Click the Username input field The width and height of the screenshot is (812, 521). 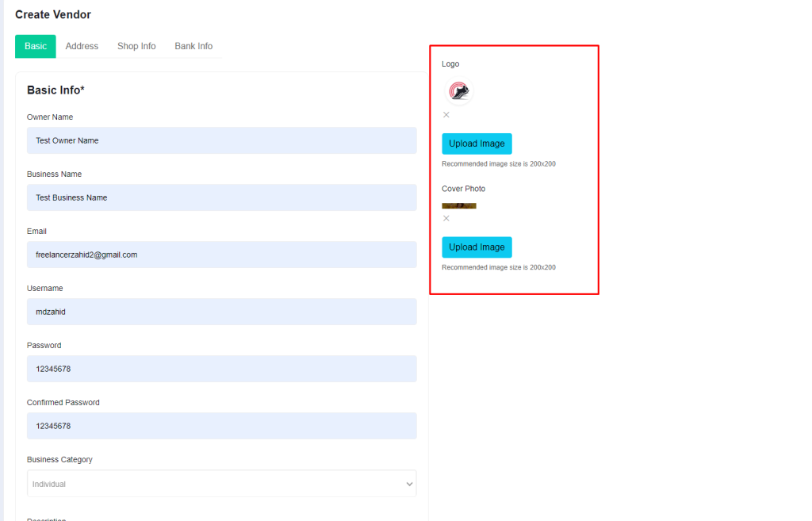tap(222, 312)
